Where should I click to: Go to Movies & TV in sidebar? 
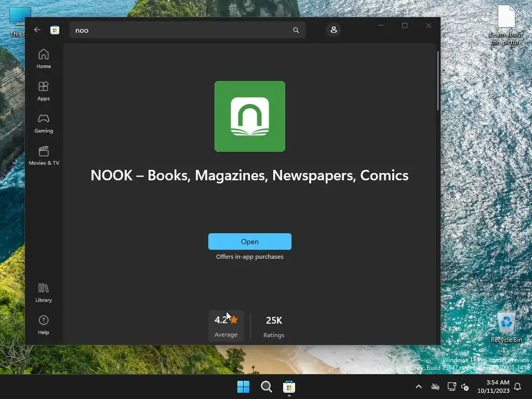44,155
